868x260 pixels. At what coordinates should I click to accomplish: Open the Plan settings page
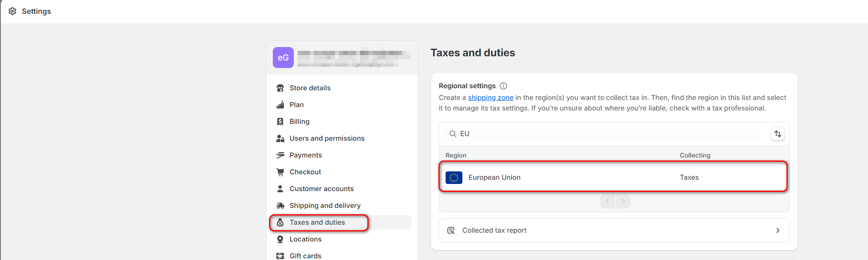[x=296, y=105]
